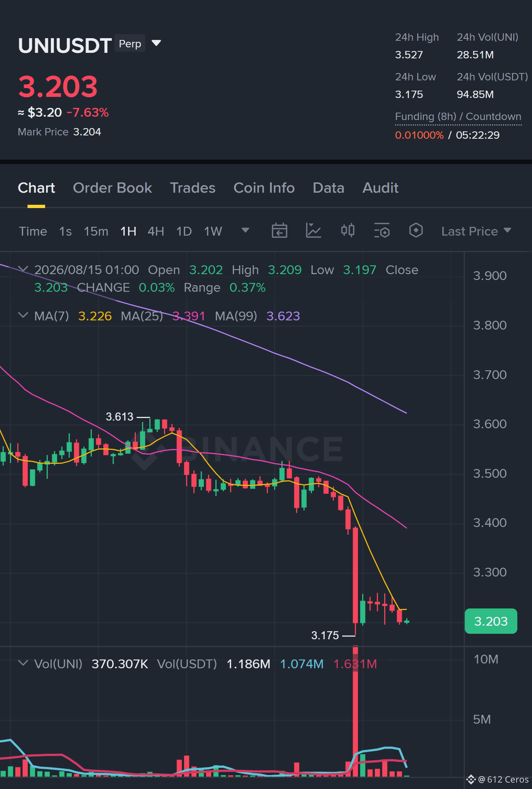This screenshot has width=532, height=789.
Task: Collapse the OHLC candle info row chevron
Action: coord(23,269)
